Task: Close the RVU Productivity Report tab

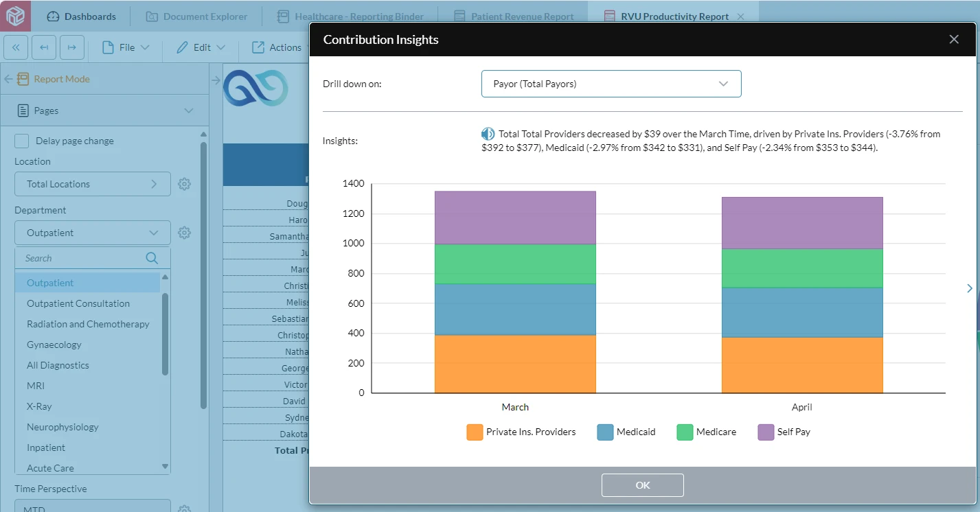Action: pyautogui.click(x=740, y=16)
